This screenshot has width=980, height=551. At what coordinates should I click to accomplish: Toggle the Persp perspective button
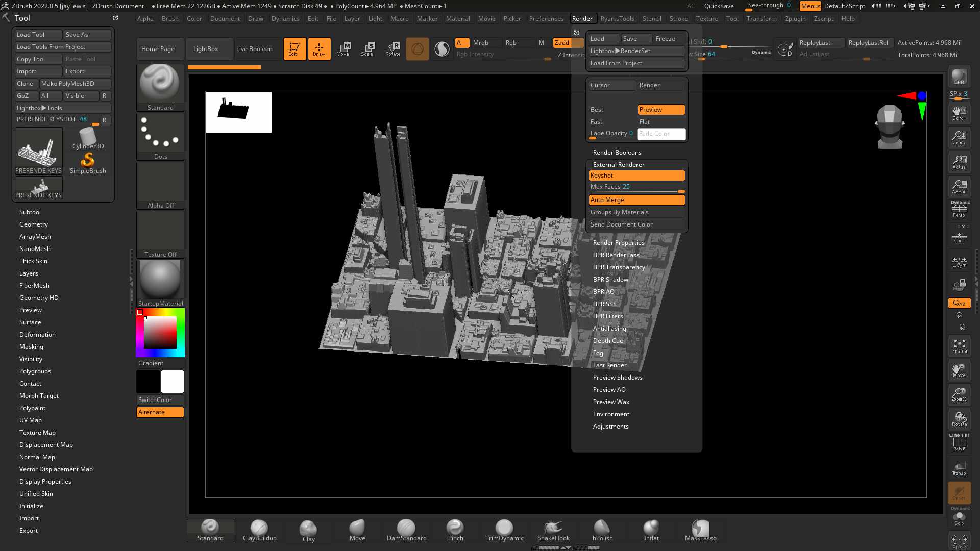[959, 209]
